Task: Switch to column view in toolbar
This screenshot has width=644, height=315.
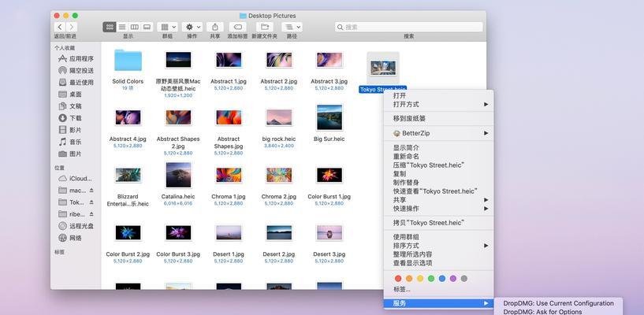Action: pos(134,27)
